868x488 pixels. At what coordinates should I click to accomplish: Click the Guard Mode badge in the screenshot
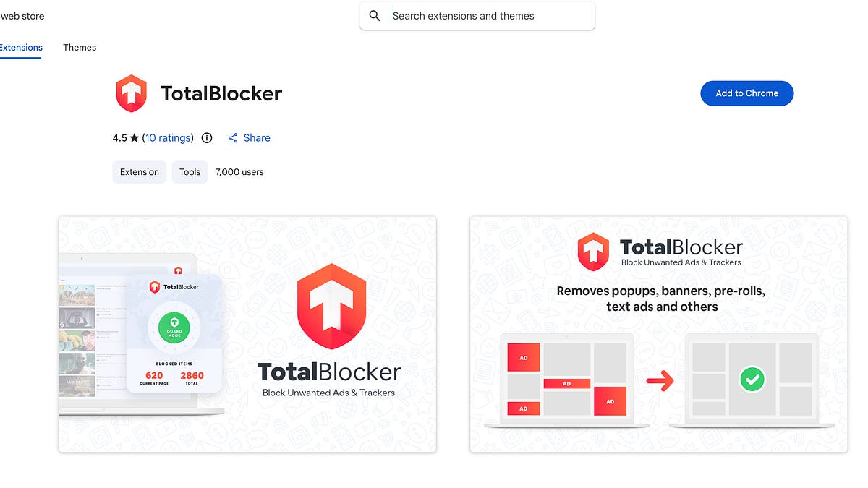coord(173,328)
